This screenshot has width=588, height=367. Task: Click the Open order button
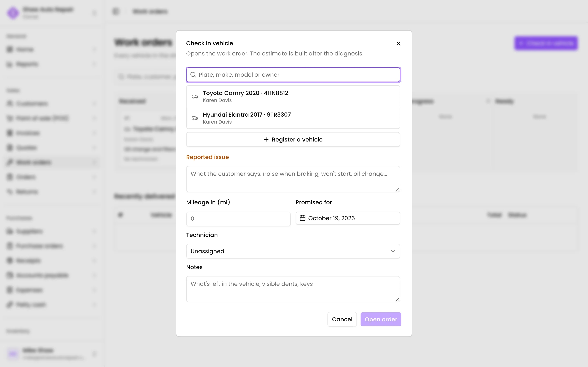pyautogui.click(x=381, y=319)
